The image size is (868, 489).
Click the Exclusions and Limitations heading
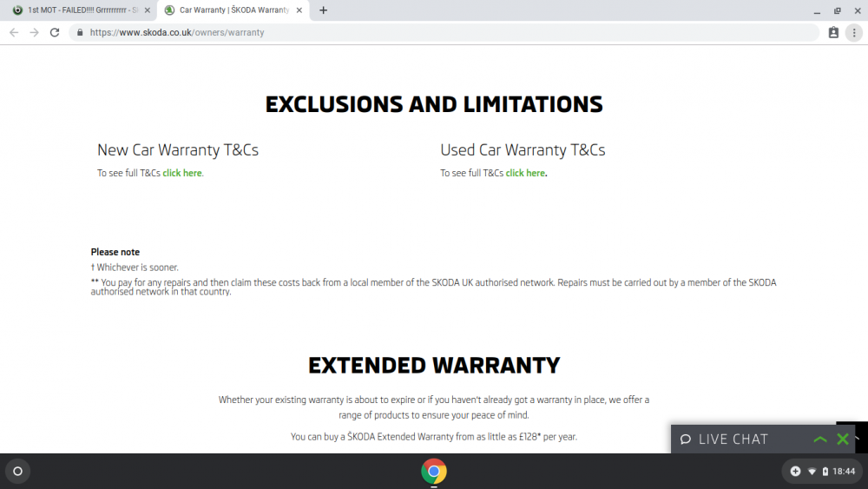[x=434, y=104]
